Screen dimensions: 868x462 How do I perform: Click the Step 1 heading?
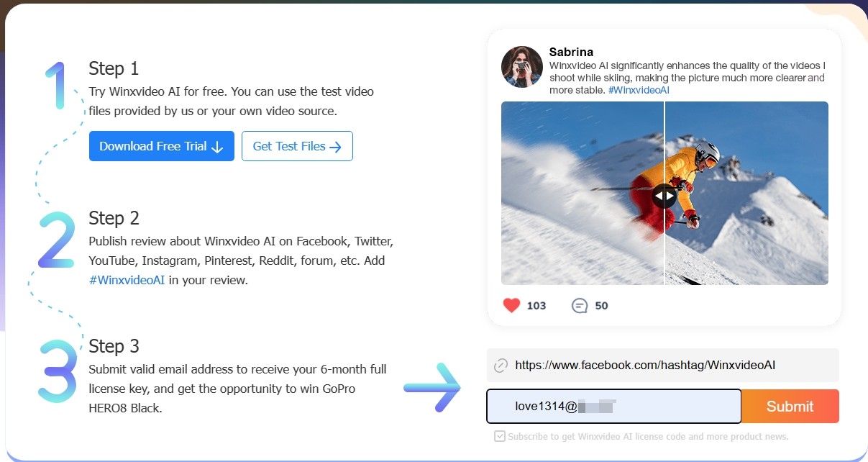point(114,68)
